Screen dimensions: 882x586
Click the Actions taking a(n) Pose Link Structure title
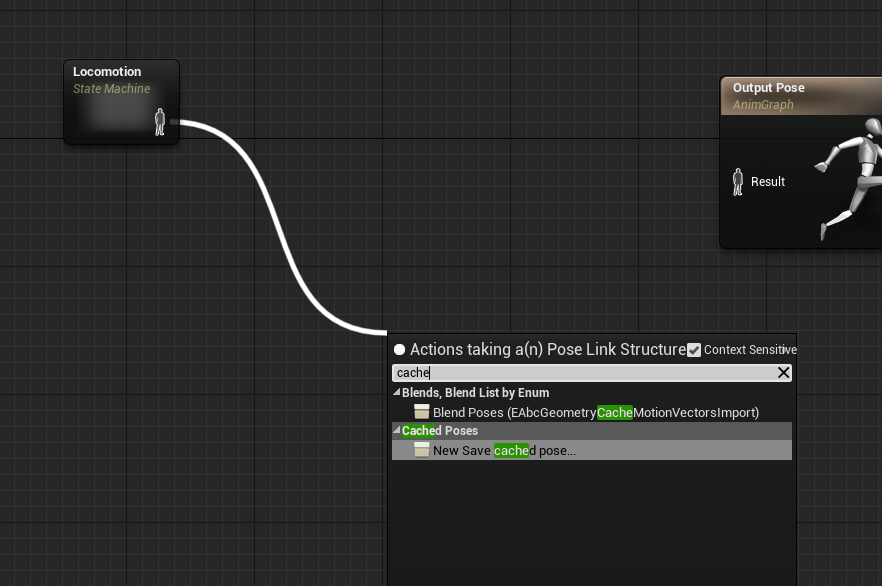click(x=548, y=349)
